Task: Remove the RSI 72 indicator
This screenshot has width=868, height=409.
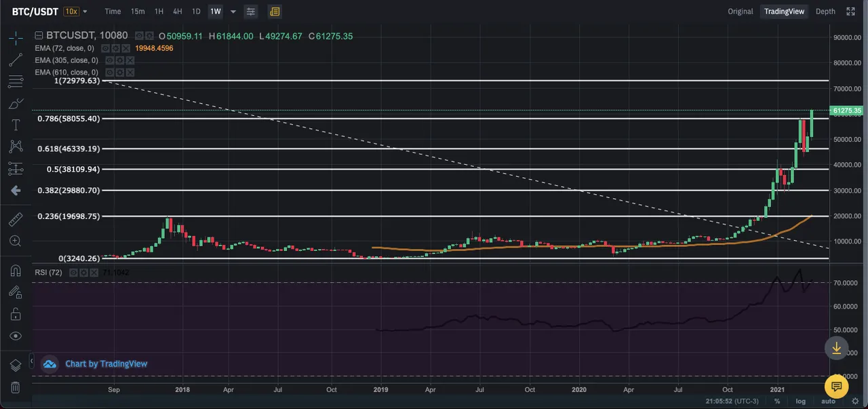Action: pos(94,272)
